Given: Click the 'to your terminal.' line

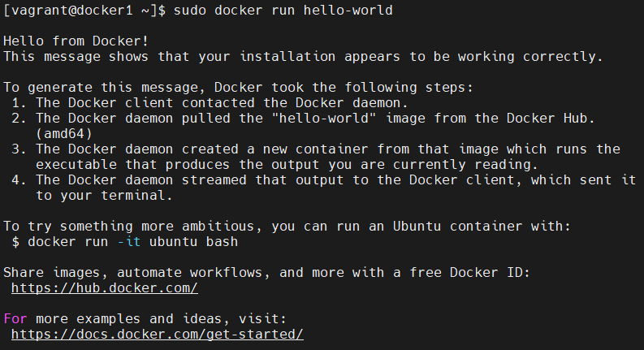Looking at the screenshot, I should (x=104, y=195).
